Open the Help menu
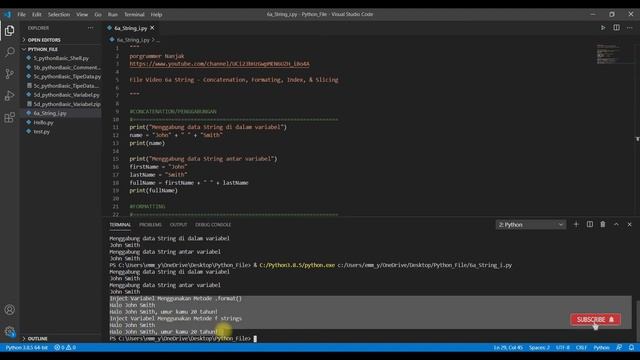The height and width of the screenshot is (360, 640). [x=156, y=14]
